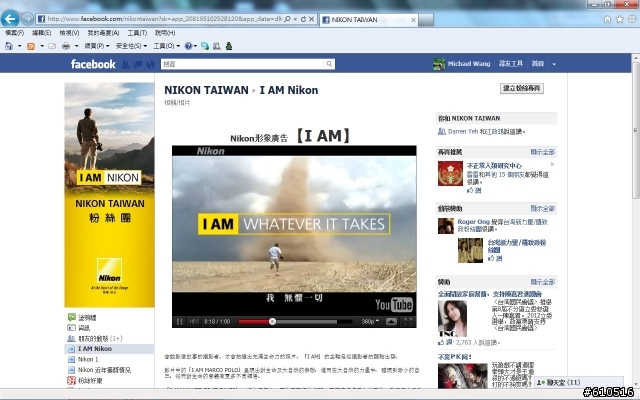Open the address bar autocomplete dropdown arrow

[295, 19]
